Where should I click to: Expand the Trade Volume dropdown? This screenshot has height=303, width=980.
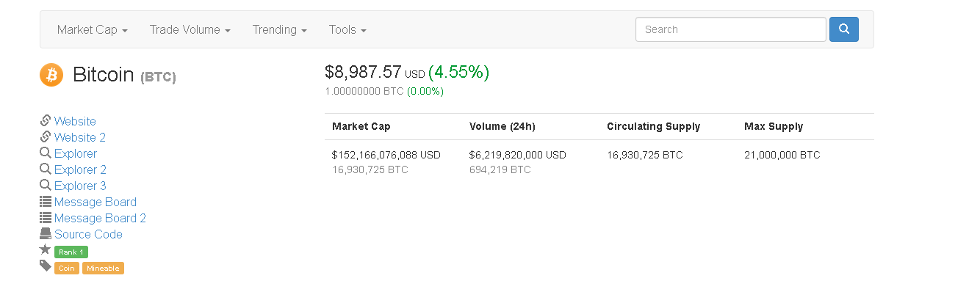tap(190, 30)
